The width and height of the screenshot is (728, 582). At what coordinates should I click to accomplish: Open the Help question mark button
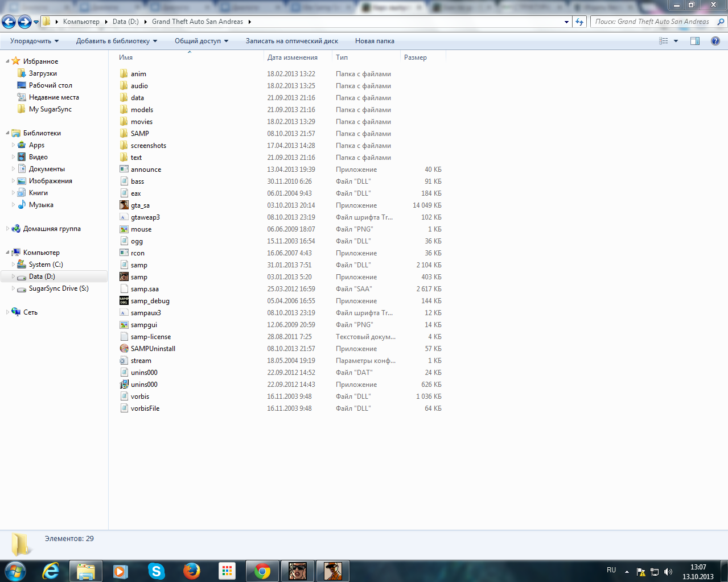tap(715, 41)
